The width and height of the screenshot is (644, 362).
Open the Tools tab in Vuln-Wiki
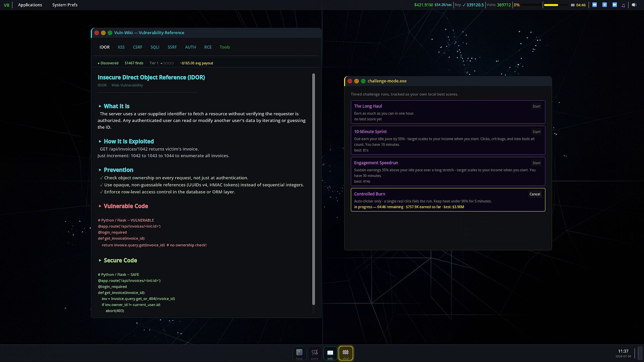[225, 47]
